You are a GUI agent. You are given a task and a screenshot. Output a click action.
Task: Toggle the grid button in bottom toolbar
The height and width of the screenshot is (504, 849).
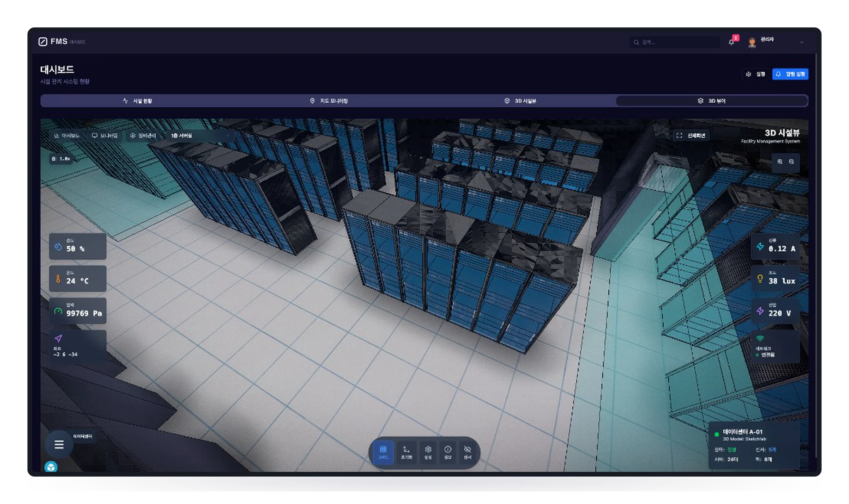pyautogui.click(x=383, y=452)
